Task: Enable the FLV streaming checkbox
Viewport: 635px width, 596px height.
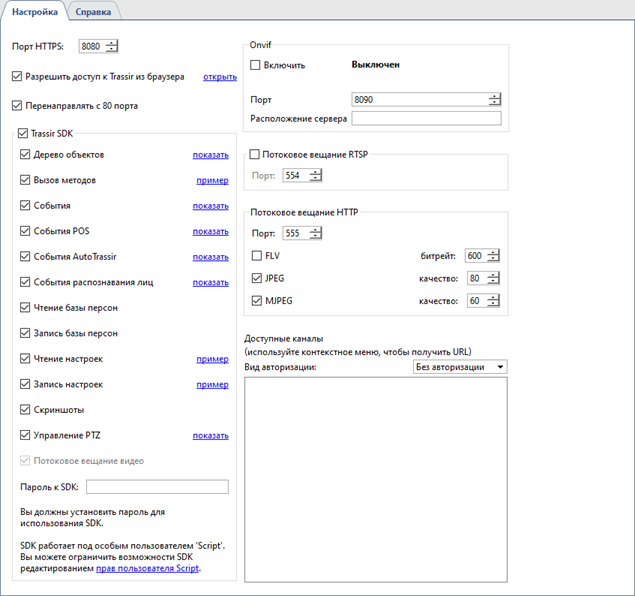Action: pyautogui.click(x=257, y=256)
